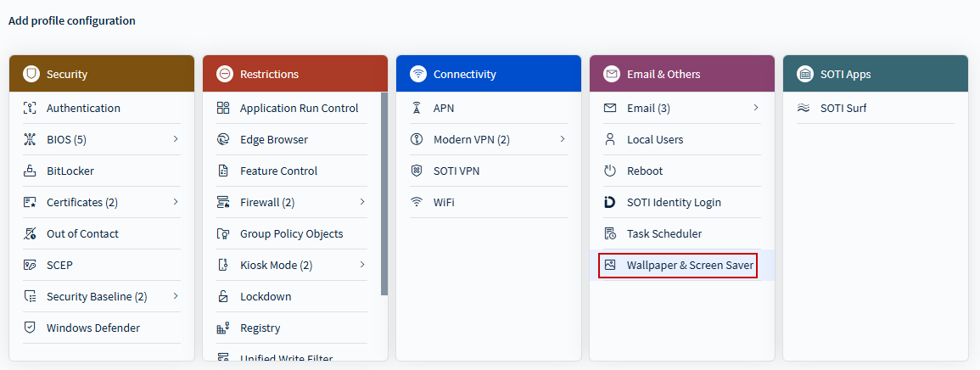Click the Restrictions list vertical scrollbar
The height and width of the screenshot is (370, 980).
(384, 195)
